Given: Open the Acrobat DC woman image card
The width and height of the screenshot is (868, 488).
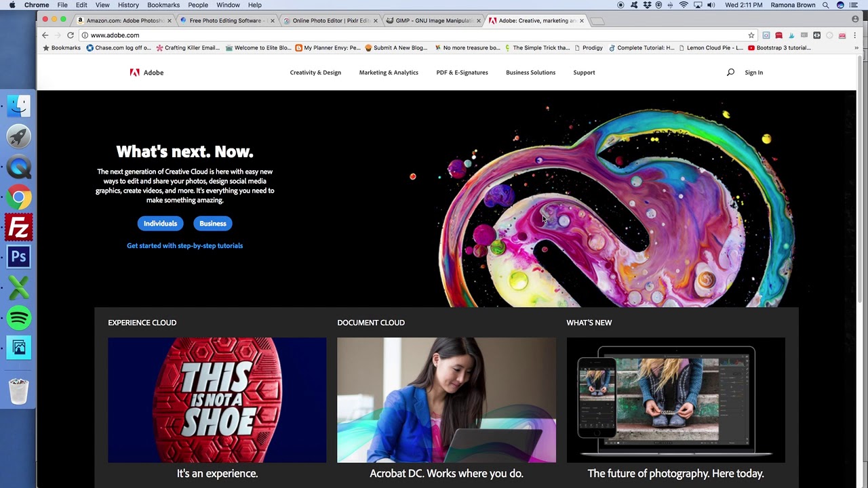Looking at the screenshot, I should pyautogui.click(x=446, y=400).
